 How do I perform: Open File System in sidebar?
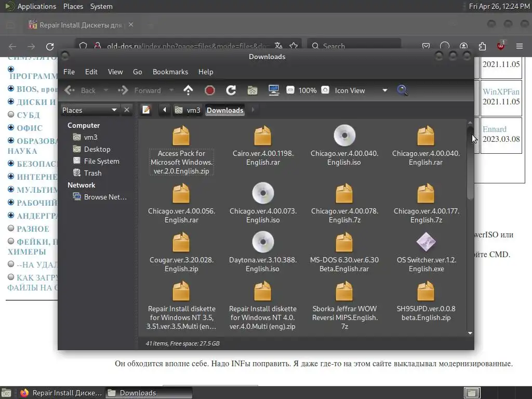[96, 161]
